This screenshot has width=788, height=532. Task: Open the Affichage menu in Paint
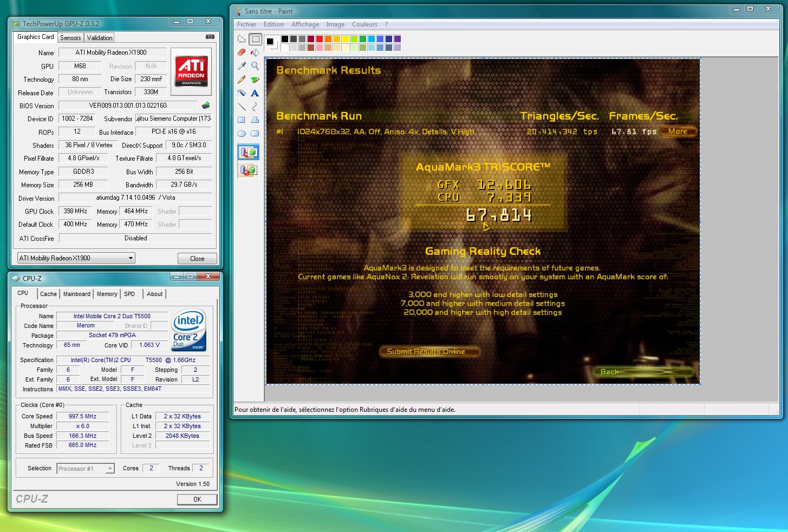click(305, 24)
